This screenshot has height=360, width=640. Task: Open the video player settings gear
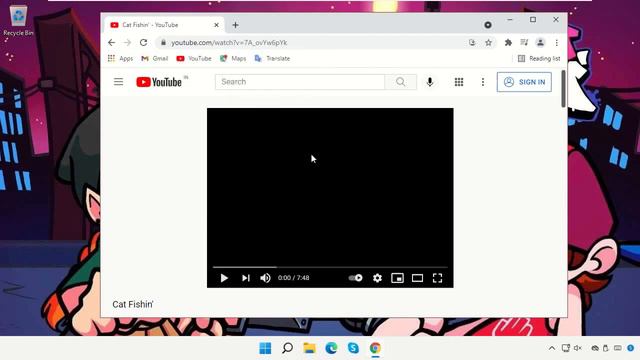pos(377,278)
